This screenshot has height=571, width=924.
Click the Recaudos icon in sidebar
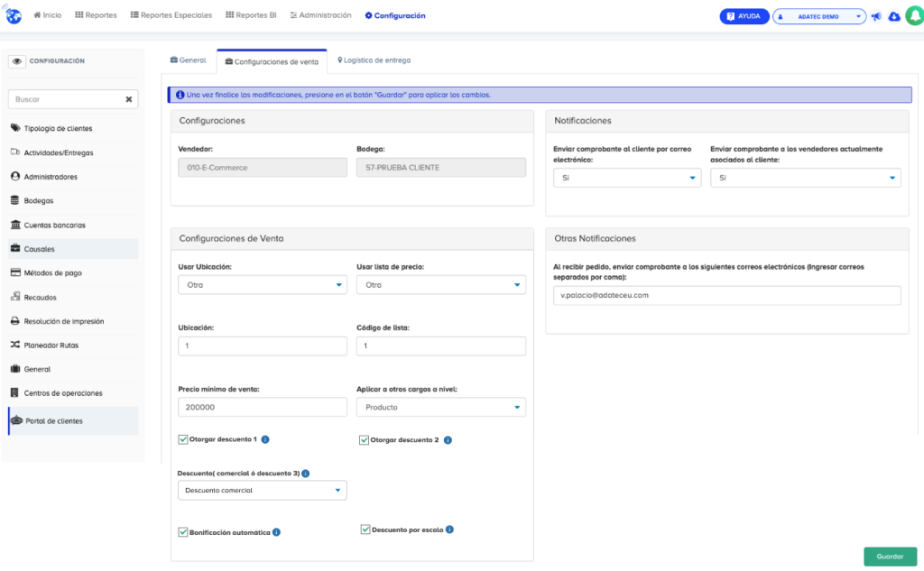click(x=15, y=297)
